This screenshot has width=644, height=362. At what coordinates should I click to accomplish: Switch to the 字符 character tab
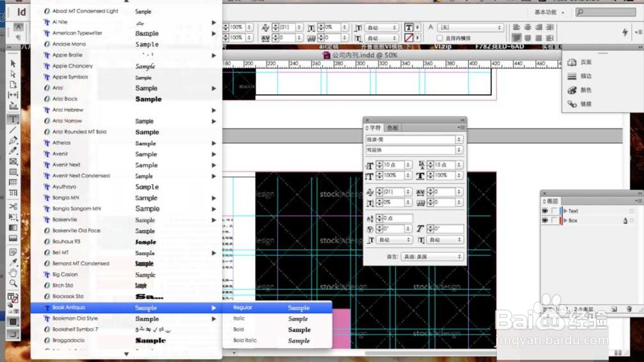pyautogui.click(x=374, y=128)
